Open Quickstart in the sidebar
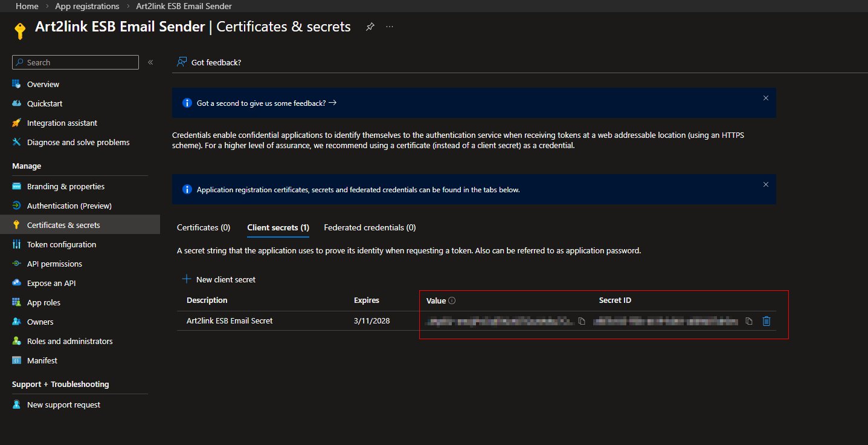This screenshot has width=868, height=445. pos(45,103)
